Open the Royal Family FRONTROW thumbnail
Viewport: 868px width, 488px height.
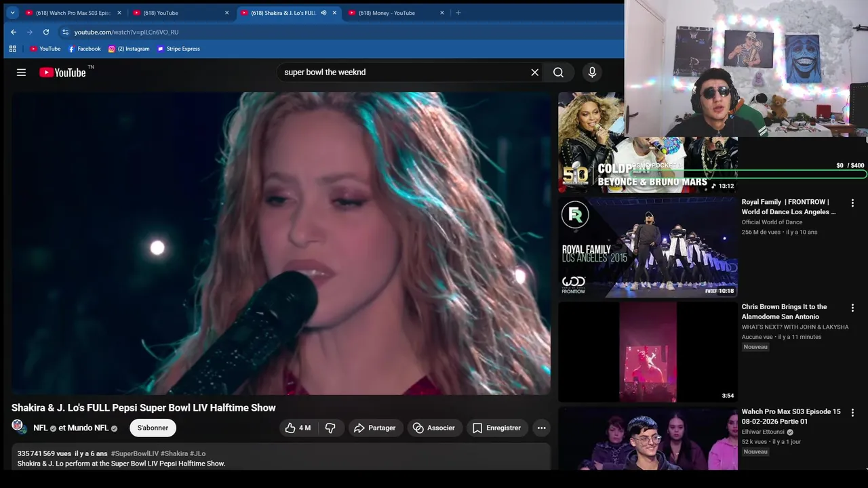(648, 247)
